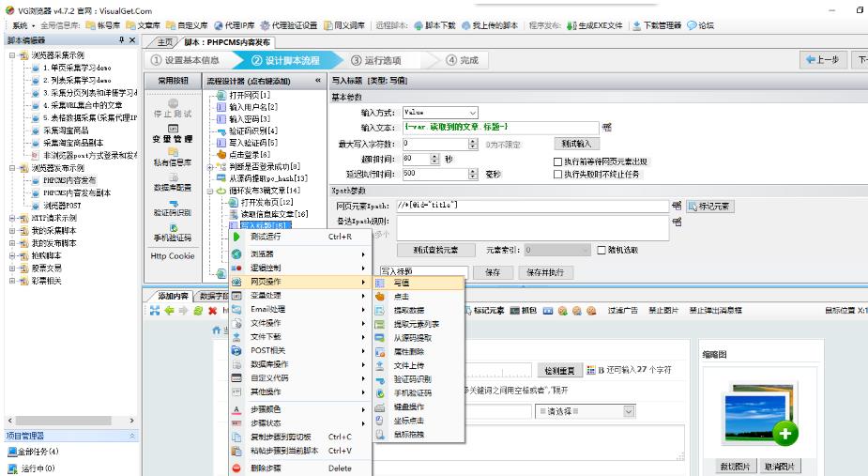Toggle 执行失败时不终止任务 checkbox
The image size is (868, 476).
(557, 175)
